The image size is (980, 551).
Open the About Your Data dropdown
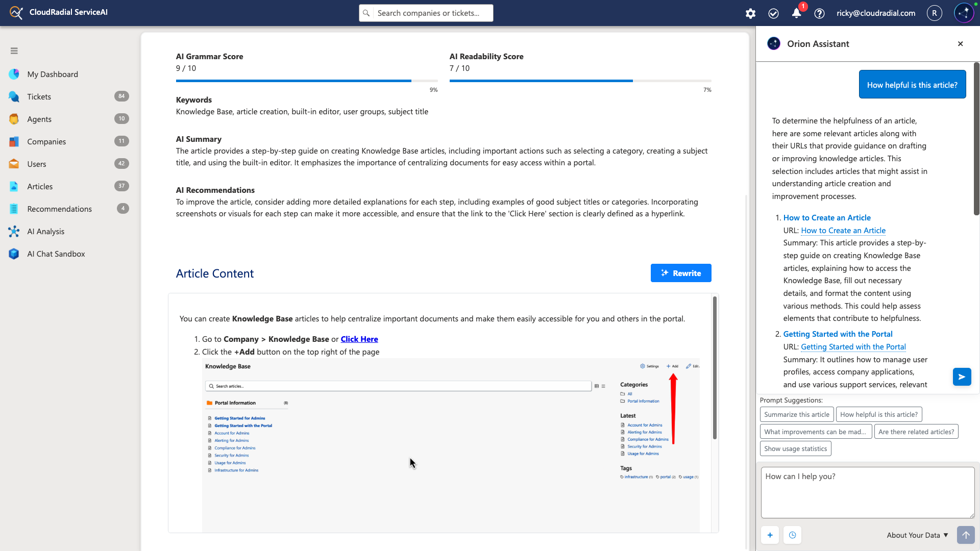tap(916, 535)
